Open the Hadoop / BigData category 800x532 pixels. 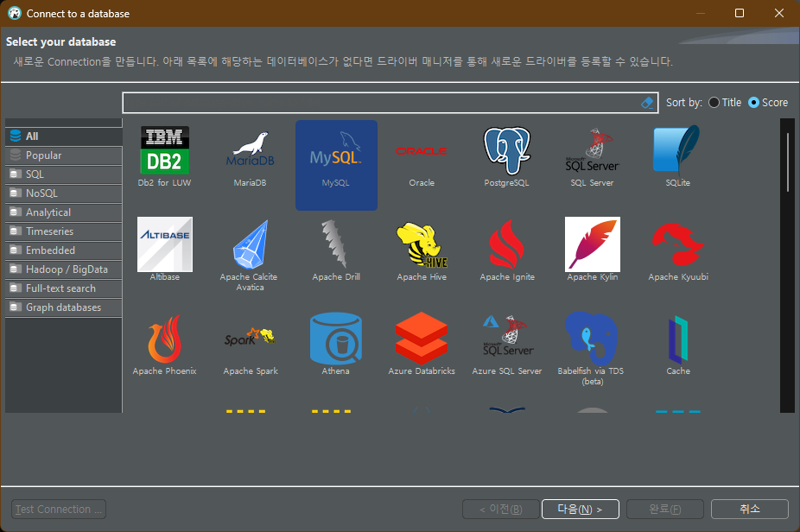coord(64,269)
